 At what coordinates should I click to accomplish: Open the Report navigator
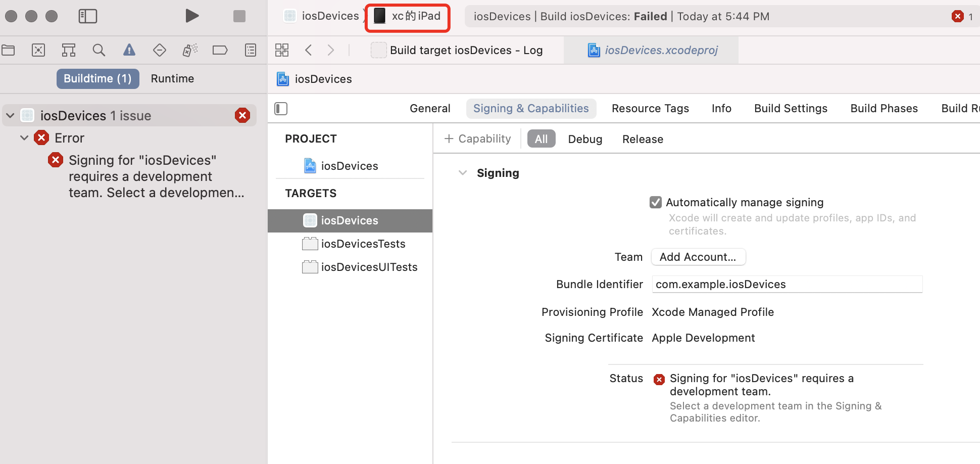tap(251, 50)
